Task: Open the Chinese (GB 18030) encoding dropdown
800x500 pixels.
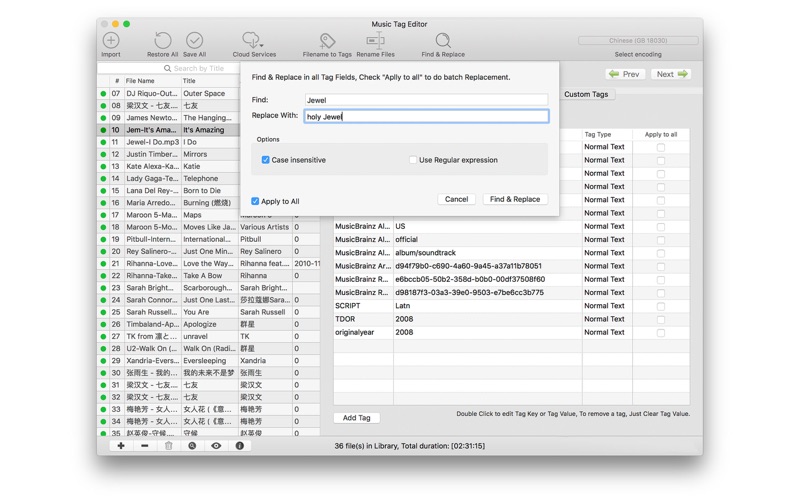Action: (638, 41)
